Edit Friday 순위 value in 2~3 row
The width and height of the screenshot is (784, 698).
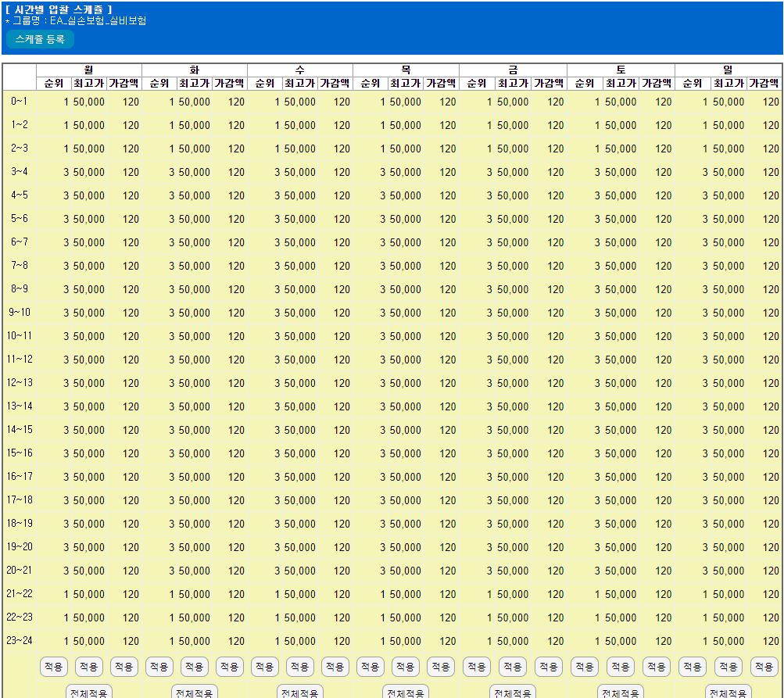(477, 149)
